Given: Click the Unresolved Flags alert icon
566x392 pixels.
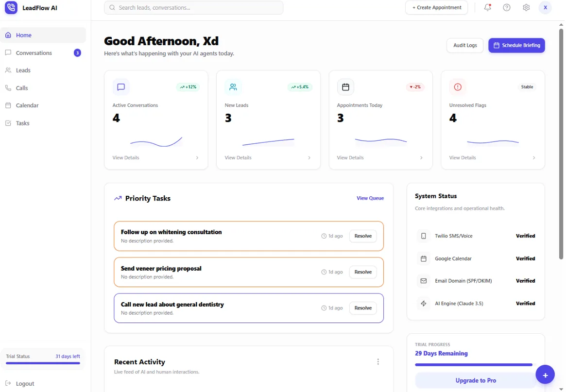Looking at the screenshot, I should [458, 87].
